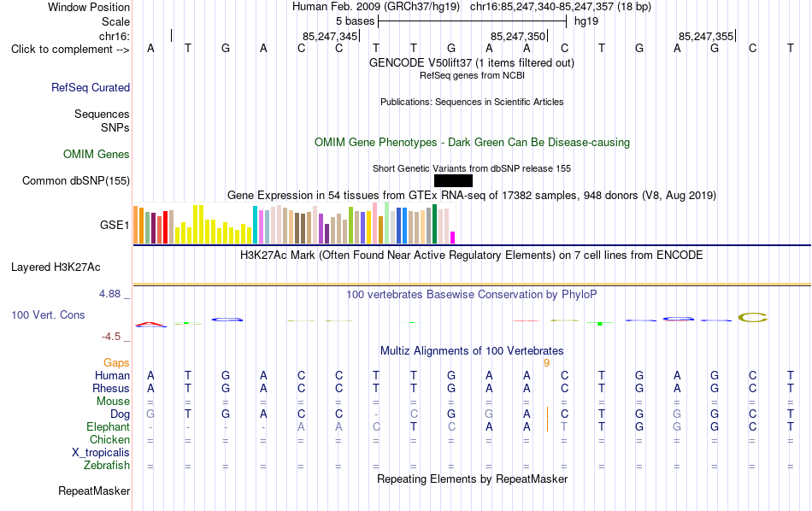812x511 pixels.
Task: Click the 85,247,355 position marker
Action: (707, 36)
